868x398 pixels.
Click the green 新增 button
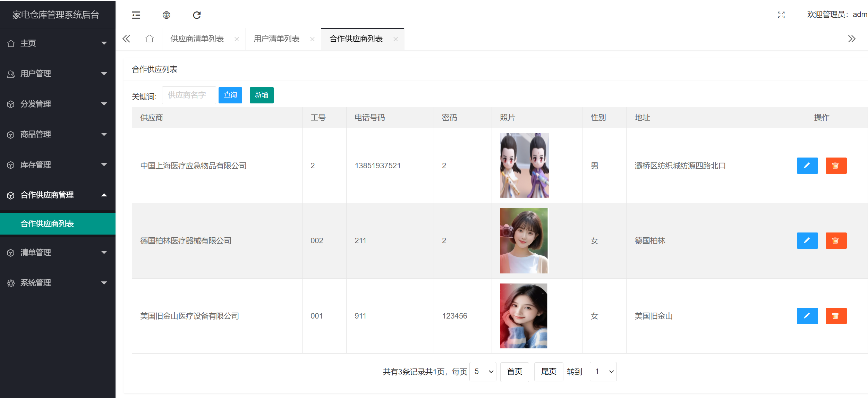(x=262, y=95)
